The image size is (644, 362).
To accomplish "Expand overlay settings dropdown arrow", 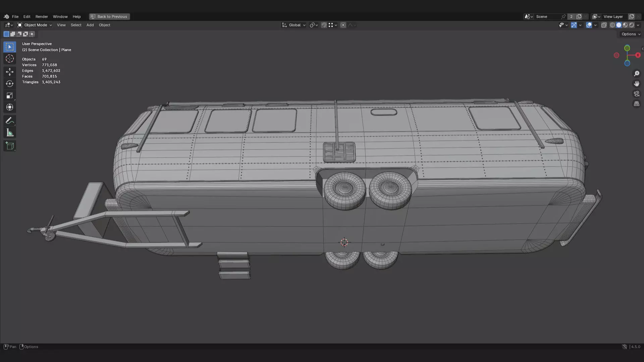I will point(595,25).
